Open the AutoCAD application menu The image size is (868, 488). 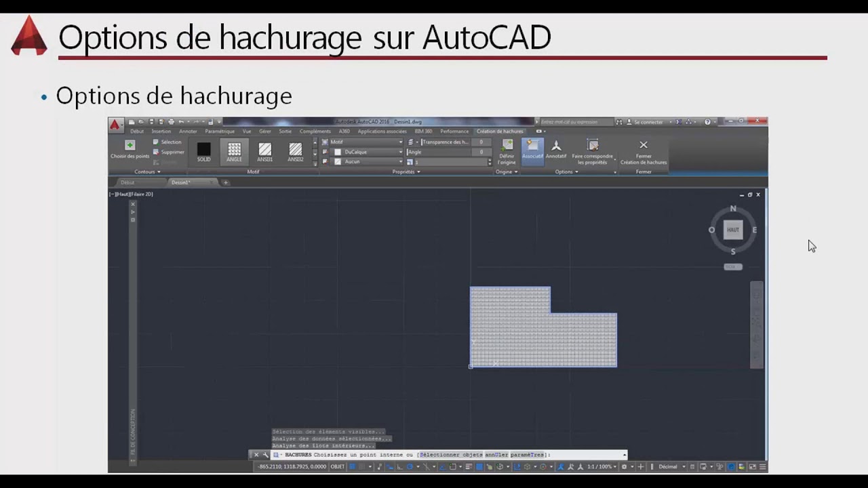click(x=116, y=125)
